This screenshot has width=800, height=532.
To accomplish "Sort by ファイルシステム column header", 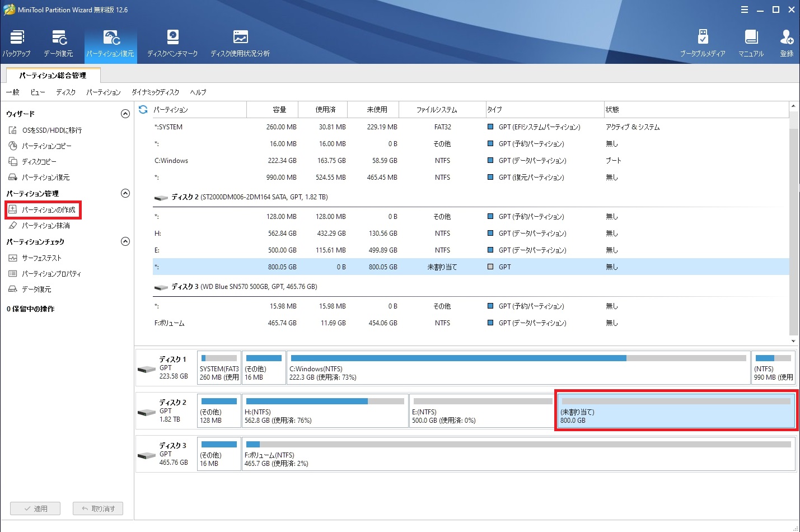I will [442, 110].
